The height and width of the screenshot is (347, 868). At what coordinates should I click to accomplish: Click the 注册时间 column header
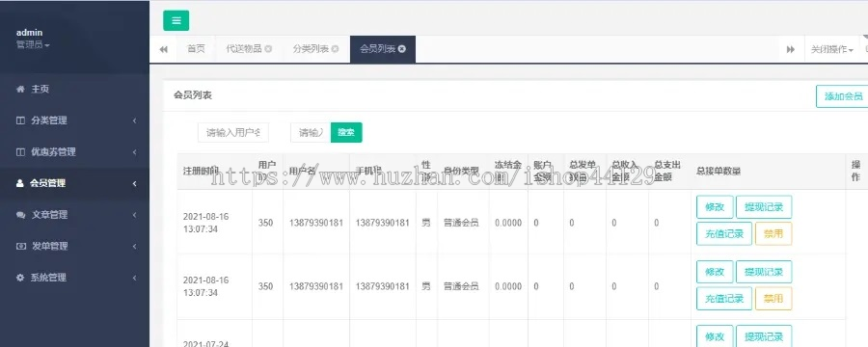click(x=201, y=171)
